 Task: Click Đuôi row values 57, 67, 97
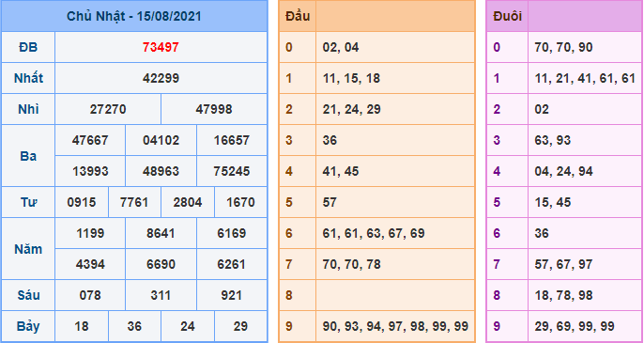tap(563, 264)
